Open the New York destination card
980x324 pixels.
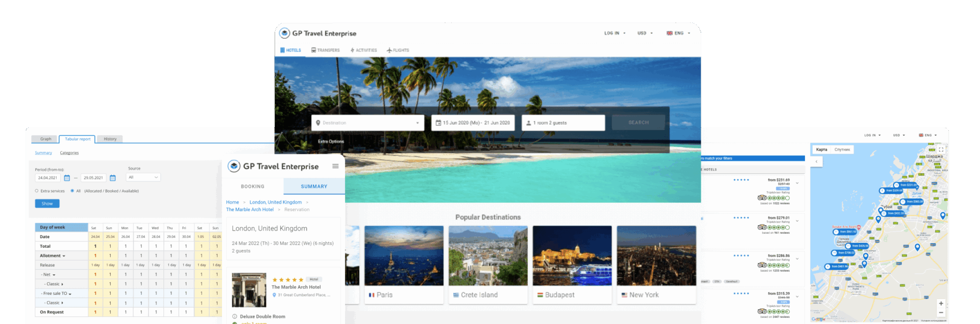click(x=656, y=265)
